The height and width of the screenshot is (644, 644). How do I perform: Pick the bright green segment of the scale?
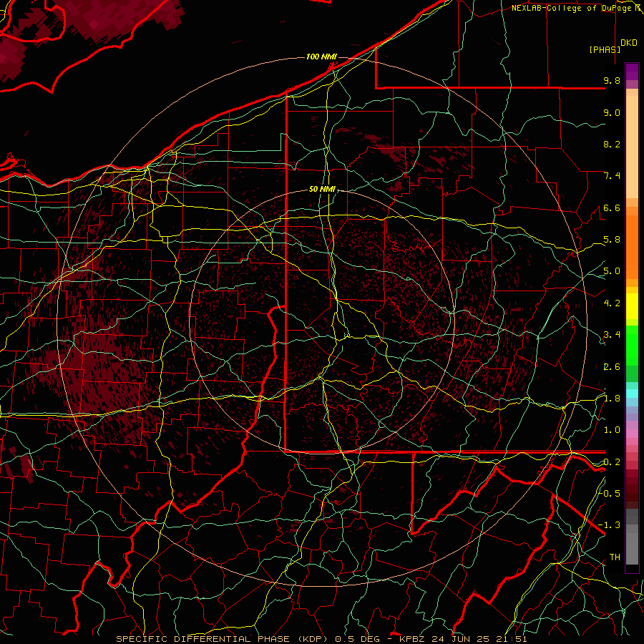pos(632,345)
